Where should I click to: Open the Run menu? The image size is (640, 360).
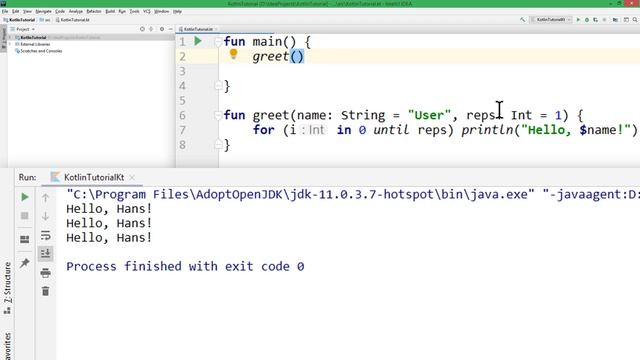(122, 12)
